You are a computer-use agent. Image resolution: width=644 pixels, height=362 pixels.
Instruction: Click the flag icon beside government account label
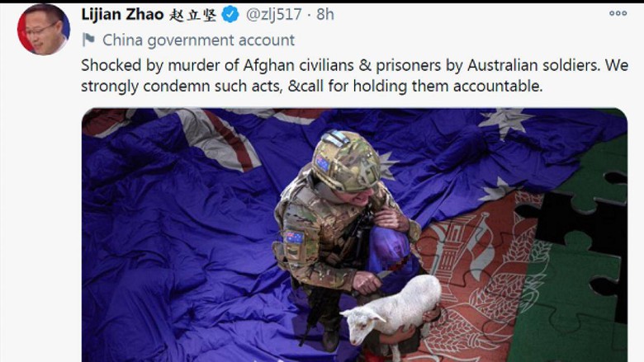(88, 40)
